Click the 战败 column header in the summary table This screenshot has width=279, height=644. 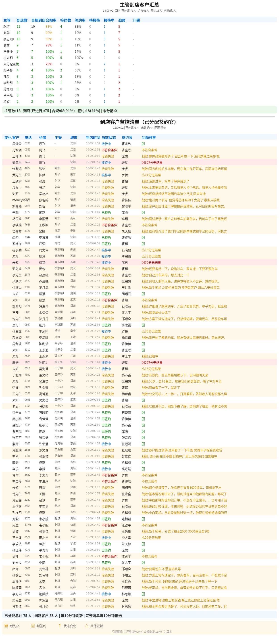point(122,20)
